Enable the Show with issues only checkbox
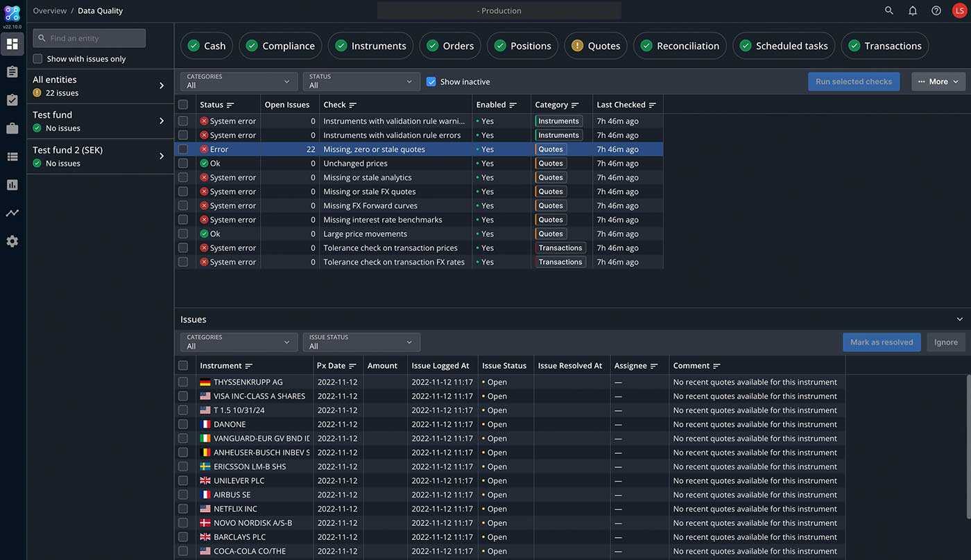The image size is (971, 560). pos(37,59)
